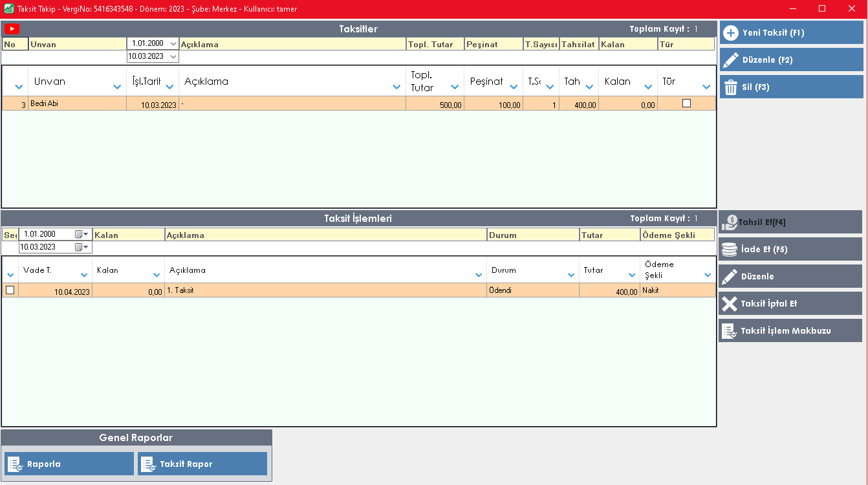The height and width of the screenshot is (485, 868).
Task: Click the Durum filter input field
Action: (534, 235)
